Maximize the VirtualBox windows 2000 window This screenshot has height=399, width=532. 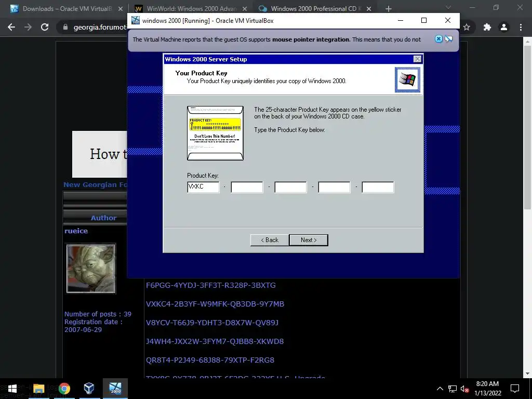pyautogui.click(x=424, y=21)
